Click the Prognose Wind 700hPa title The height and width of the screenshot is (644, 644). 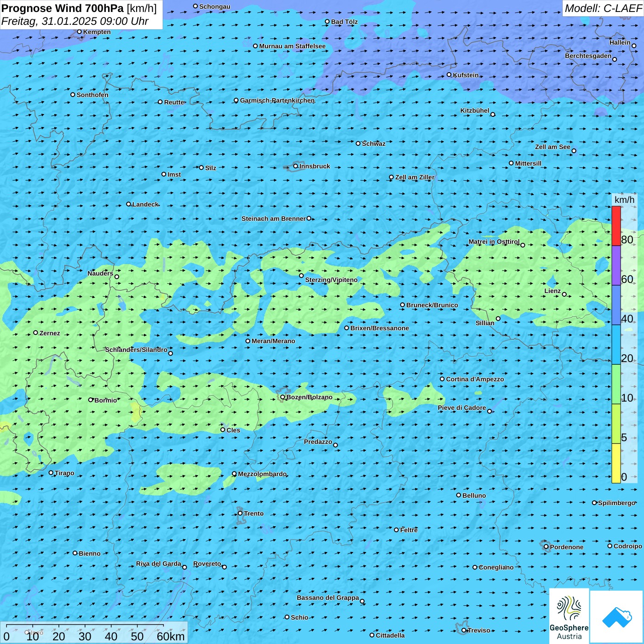[x=63, y=8]
